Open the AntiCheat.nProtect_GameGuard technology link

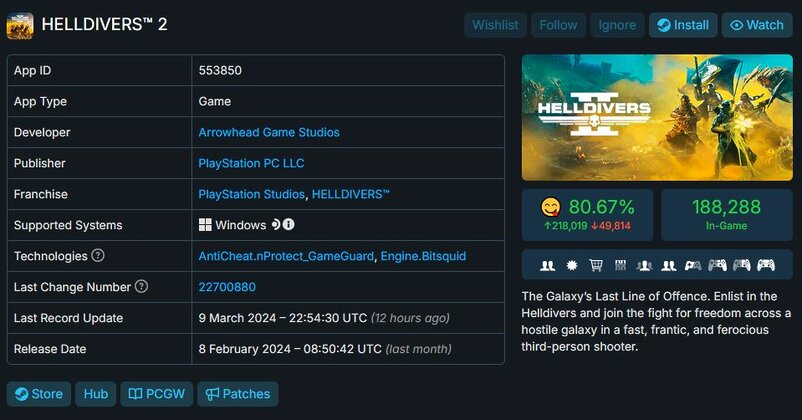pos(286,256)
